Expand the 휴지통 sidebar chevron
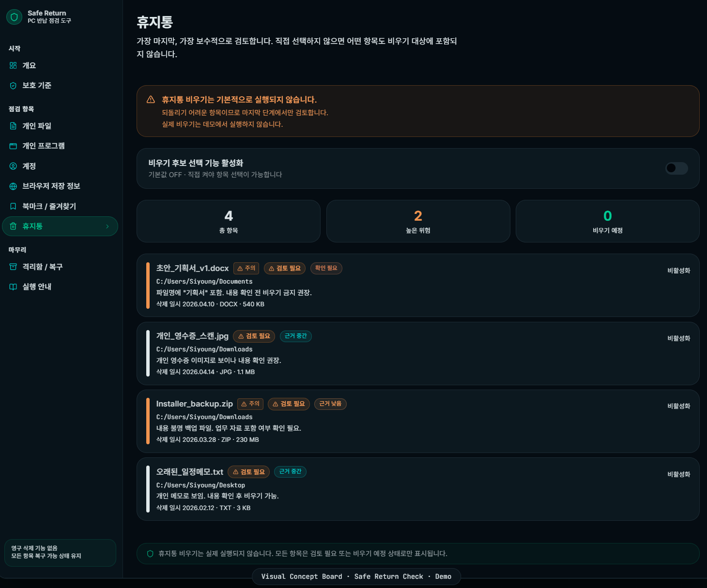This screenshot has width=707, height=588. pos(108,226)
